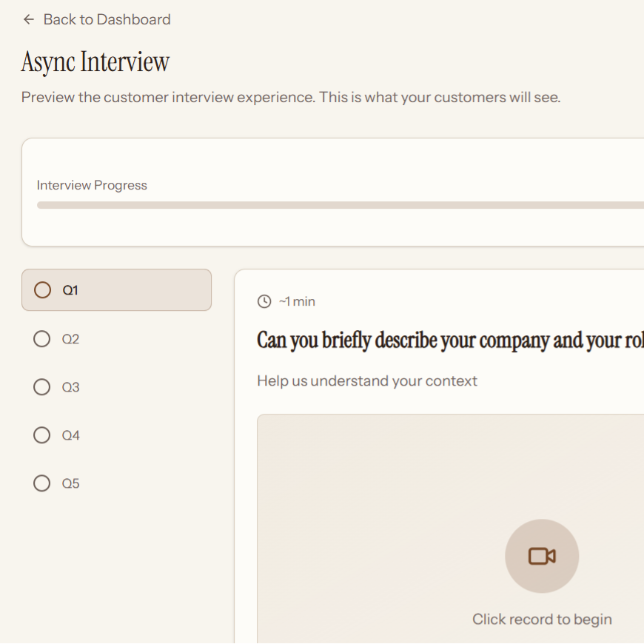Go to Back to Dashboard link
The image size is (644, 644).
107,20
